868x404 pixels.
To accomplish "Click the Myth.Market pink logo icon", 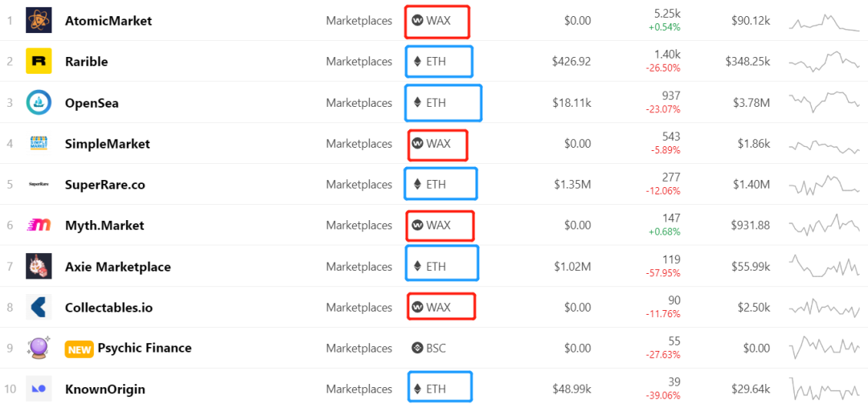I will [39, 225].
